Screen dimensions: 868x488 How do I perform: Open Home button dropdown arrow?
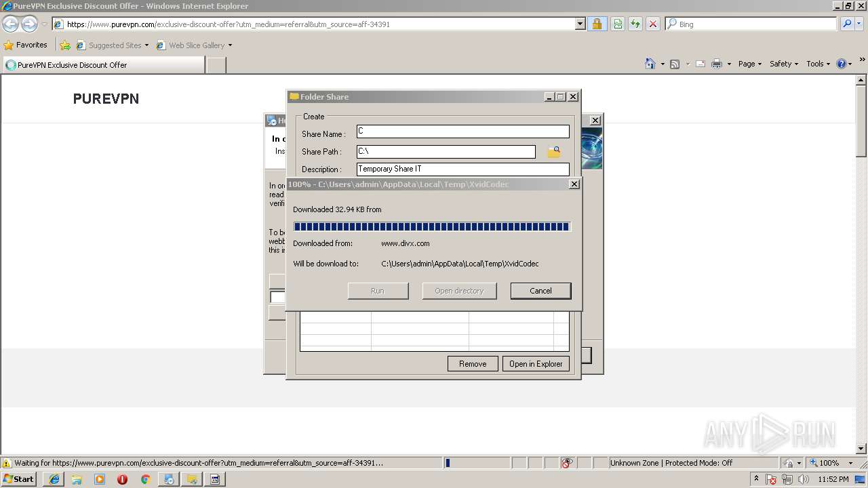tap(663, 64)
